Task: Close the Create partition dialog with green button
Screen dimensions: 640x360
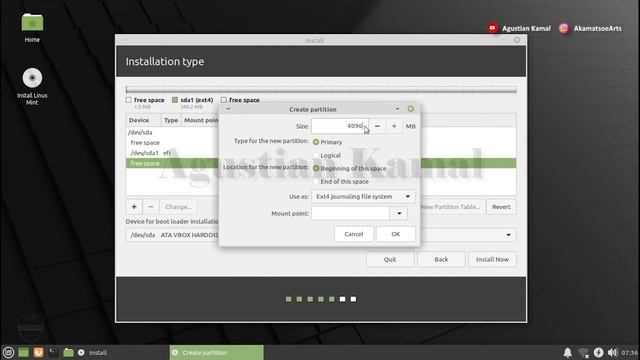Action: pyautogui.click(x=411, y=109)
